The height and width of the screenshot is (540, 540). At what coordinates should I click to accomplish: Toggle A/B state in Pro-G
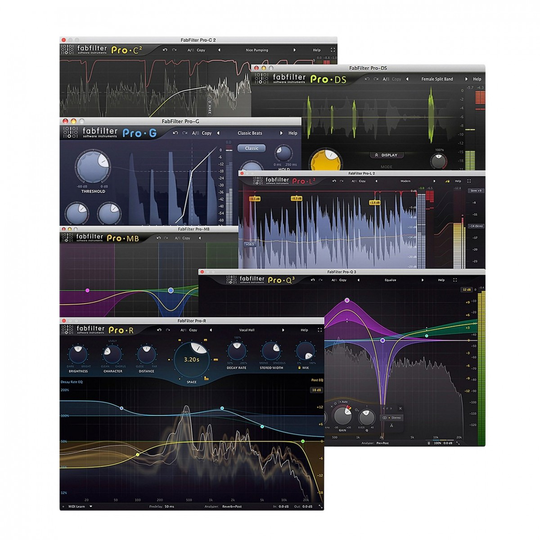pyautogui.click(x=195, y=133)
